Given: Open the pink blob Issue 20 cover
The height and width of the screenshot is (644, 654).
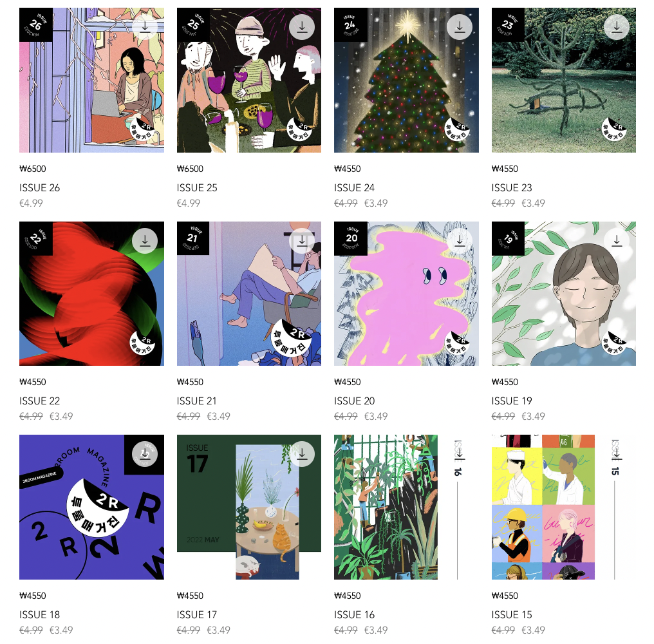Looking at the screenshot, I should [406, 294].
